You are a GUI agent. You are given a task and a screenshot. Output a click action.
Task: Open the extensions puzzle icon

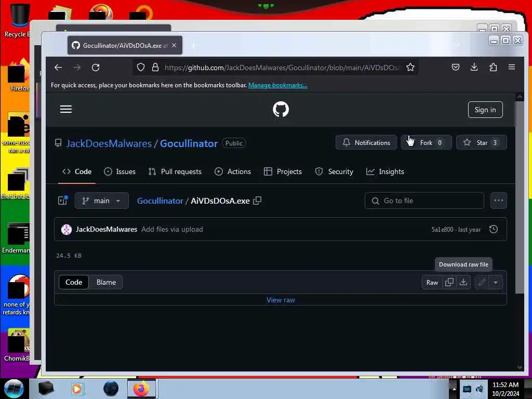(x=493, y=67)
